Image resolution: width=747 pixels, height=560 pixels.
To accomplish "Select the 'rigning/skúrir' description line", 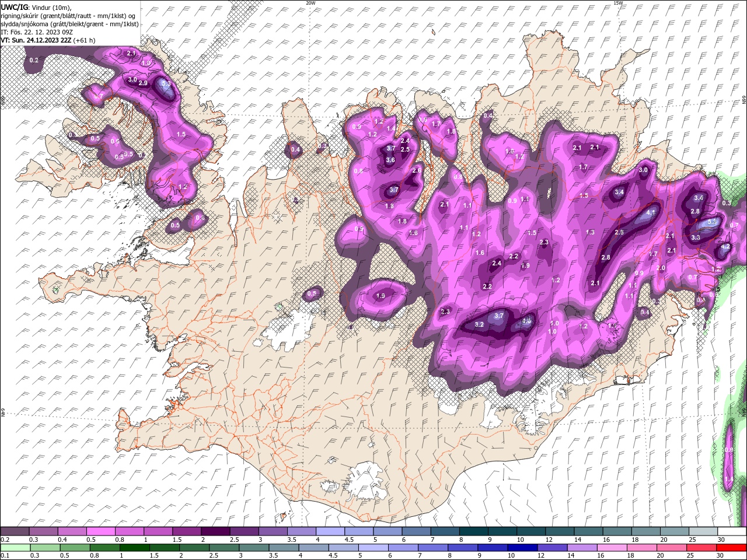I will [x=68, y=15].
